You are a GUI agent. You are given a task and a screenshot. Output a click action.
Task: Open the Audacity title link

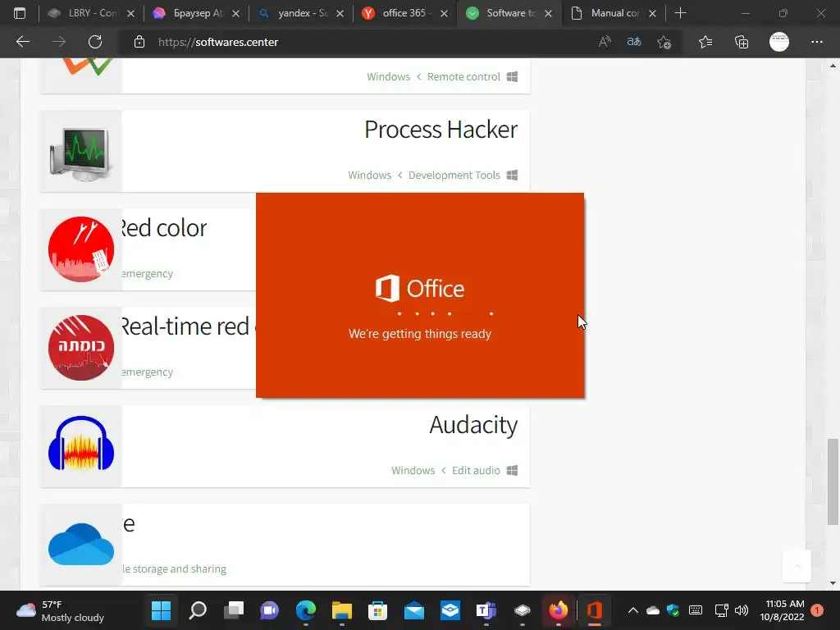click(473, 425)
